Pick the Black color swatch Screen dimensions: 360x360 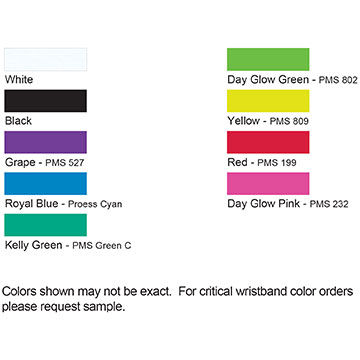click(46, 101)
